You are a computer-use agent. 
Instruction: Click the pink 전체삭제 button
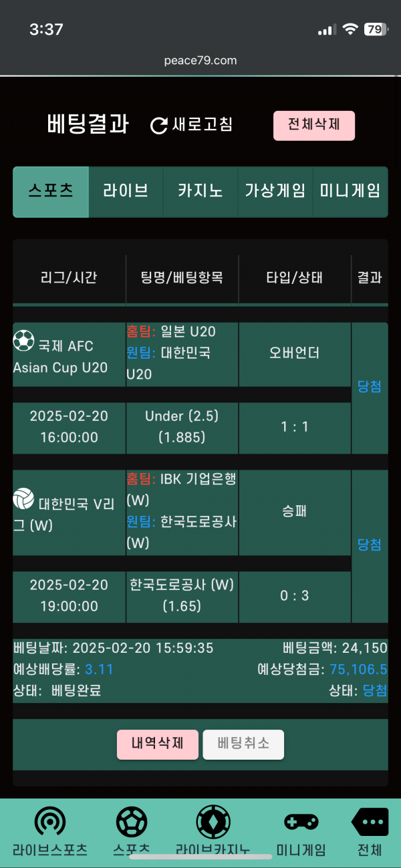click(x=314, y=126)
